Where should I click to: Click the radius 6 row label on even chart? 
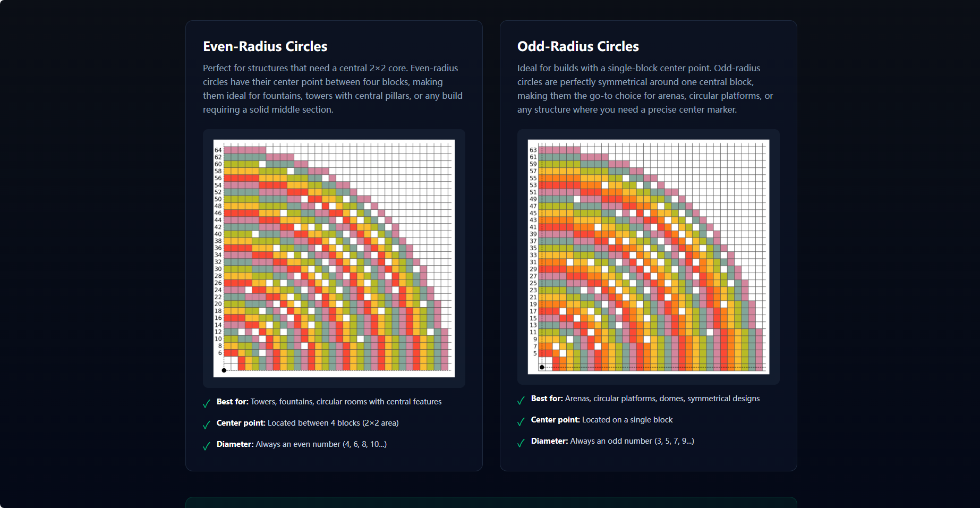tap(219, 352)
